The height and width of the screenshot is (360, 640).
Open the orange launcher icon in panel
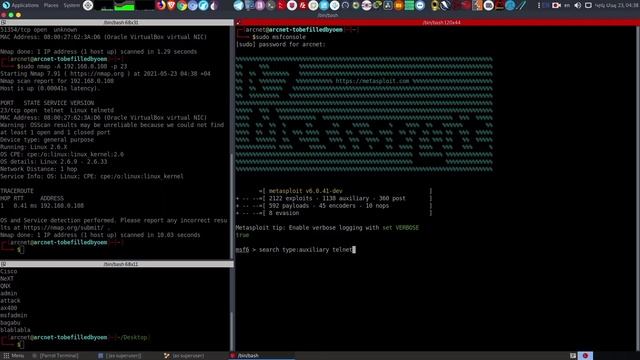tap(398, 5)
